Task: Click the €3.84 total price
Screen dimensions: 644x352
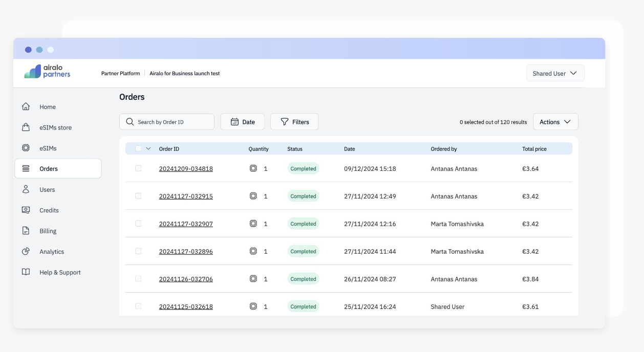Action: point(530,279)
